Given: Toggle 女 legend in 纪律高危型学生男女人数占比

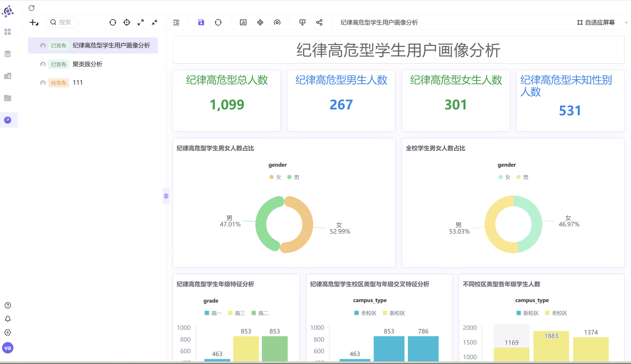Looking at the screenshot, I should (275, 177).
